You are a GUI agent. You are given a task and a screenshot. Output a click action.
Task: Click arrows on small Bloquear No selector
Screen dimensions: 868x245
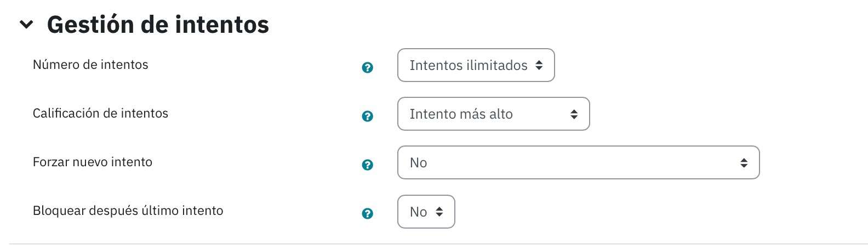pos(439,212)
